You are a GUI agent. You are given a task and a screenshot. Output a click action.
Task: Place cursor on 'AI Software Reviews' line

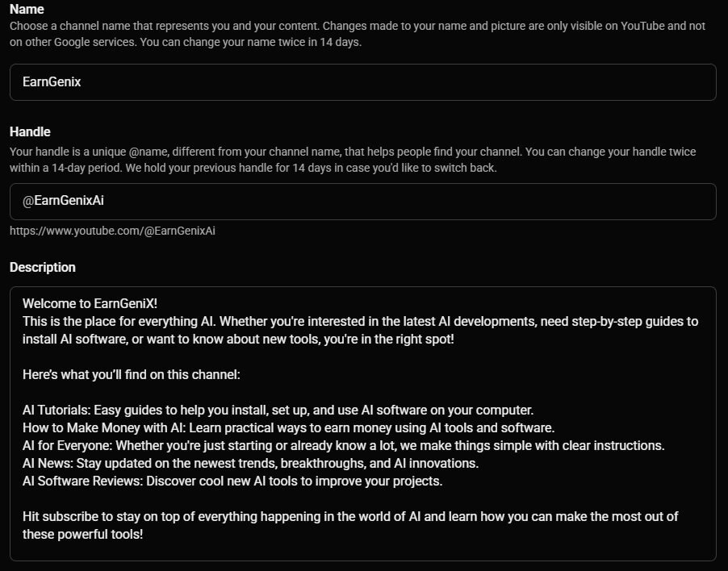(232, 481)
